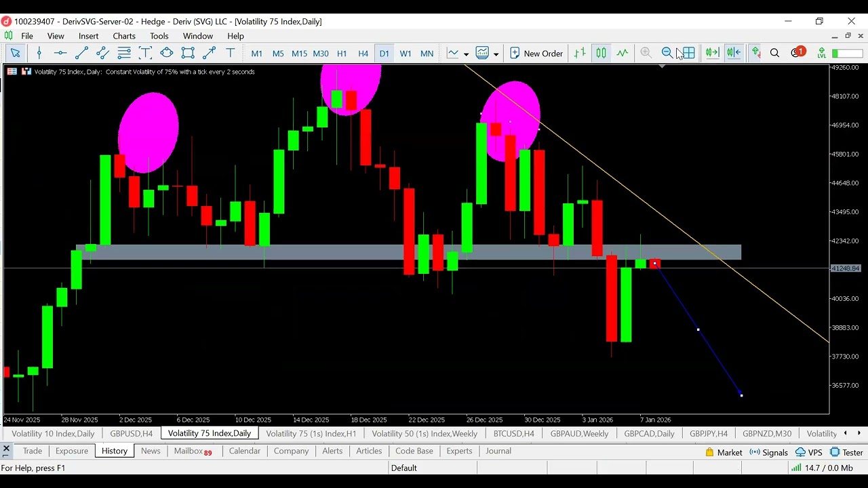The height and width of the screenshot is (488, 868).
Task: Switch timeframe to M1
Action: pyautogui.click(x=257, y=54)
